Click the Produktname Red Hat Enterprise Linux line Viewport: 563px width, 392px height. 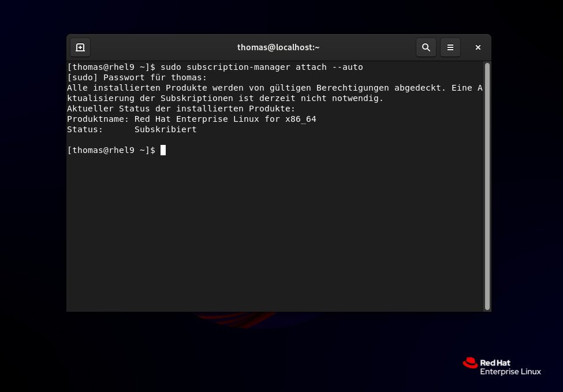[192, 119]
